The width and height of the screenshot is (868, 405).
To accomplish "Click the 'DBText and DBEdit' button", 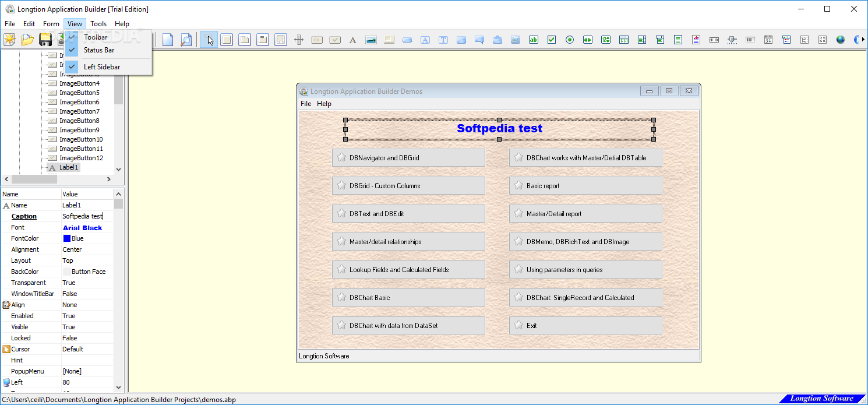I will pyautogui.click(x=408, y=214).
